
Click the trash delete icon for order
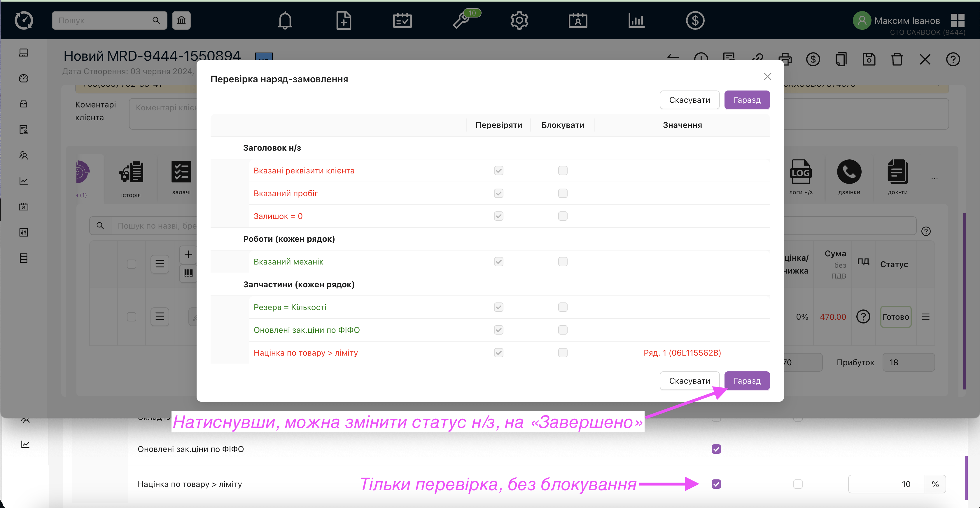click(897, 59)
